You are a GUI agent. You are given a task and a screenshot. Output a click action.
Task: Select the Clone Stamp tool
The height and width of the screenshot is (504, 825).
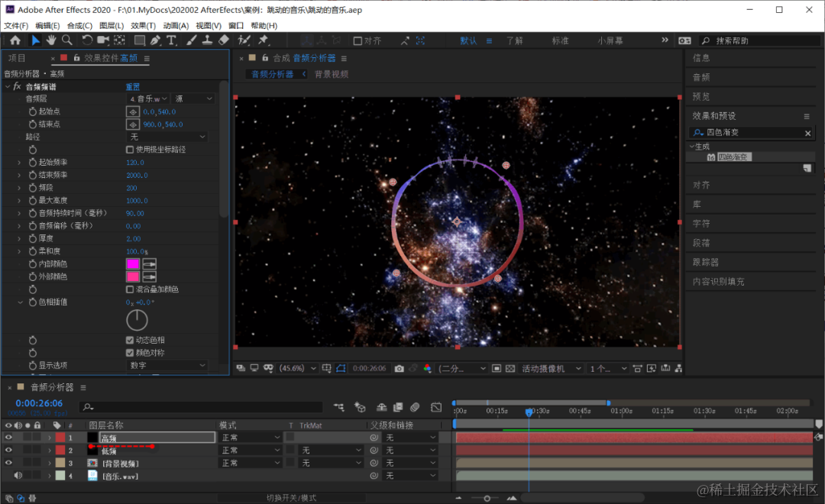207,40
